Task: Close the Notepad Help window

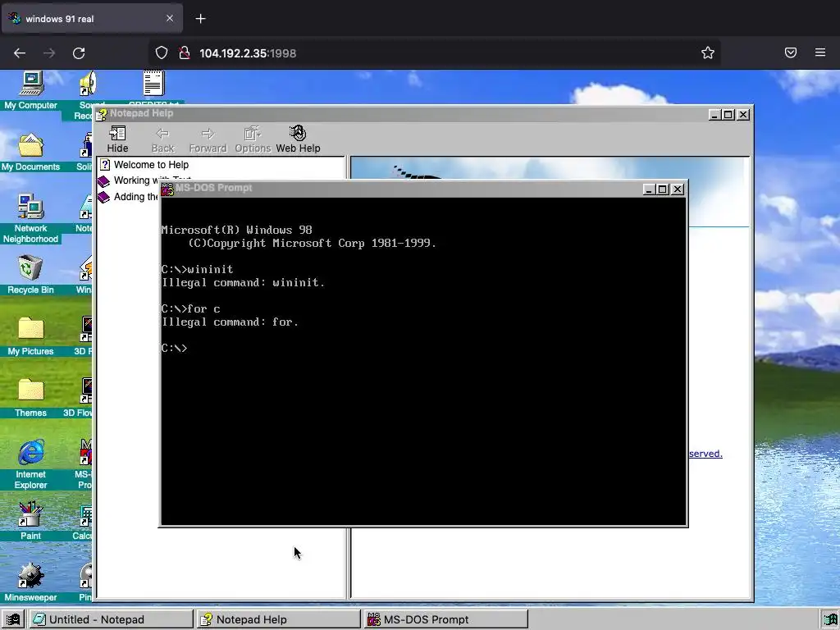Action: 743,115
